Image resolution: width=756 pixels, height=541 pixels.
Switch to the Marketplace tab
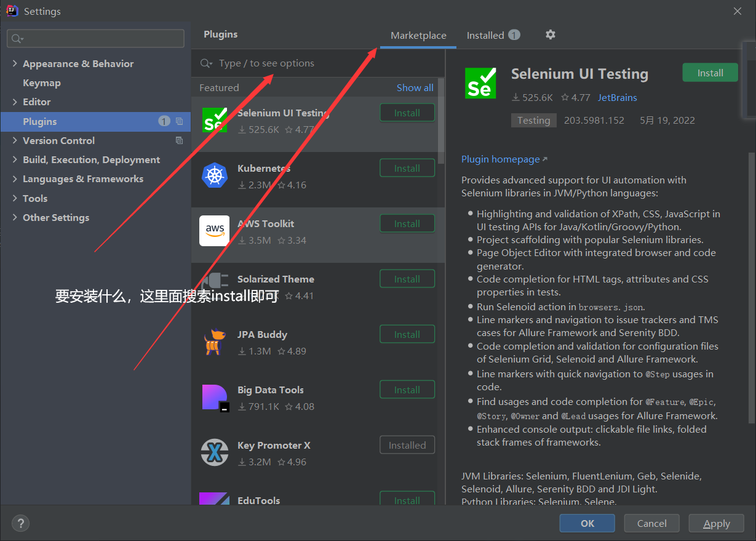418,35
